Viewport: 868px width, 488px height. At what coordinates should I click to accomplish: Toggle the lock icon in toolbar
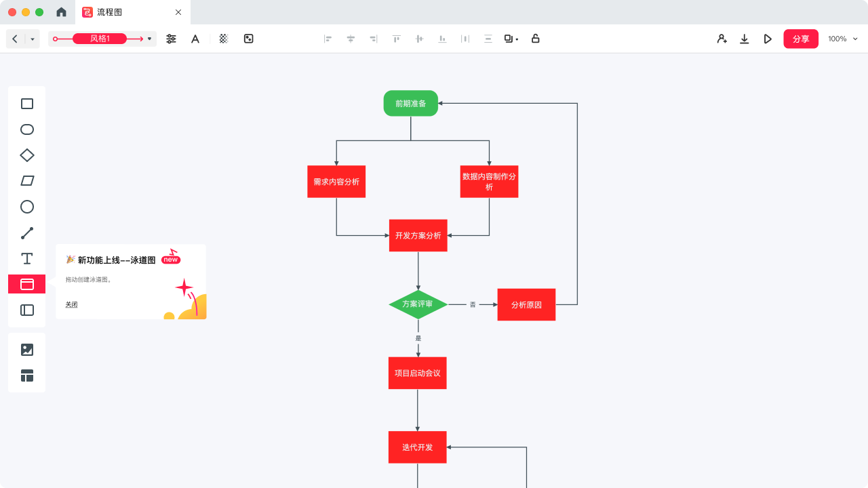pyautogui.click(x=535, y=39)
